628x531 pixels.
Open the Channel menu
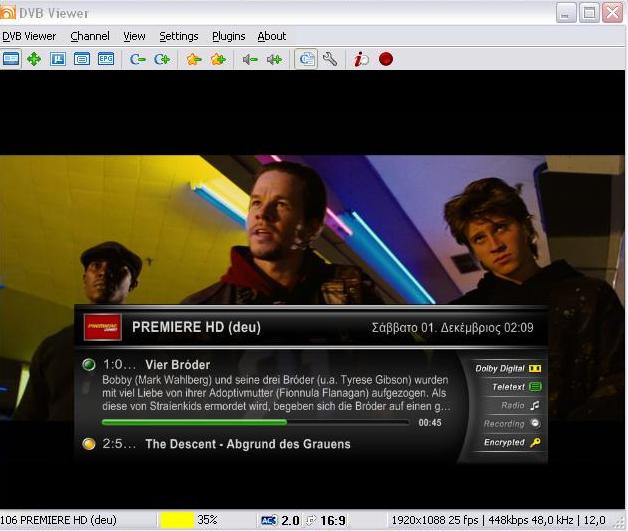coord(90,36)
